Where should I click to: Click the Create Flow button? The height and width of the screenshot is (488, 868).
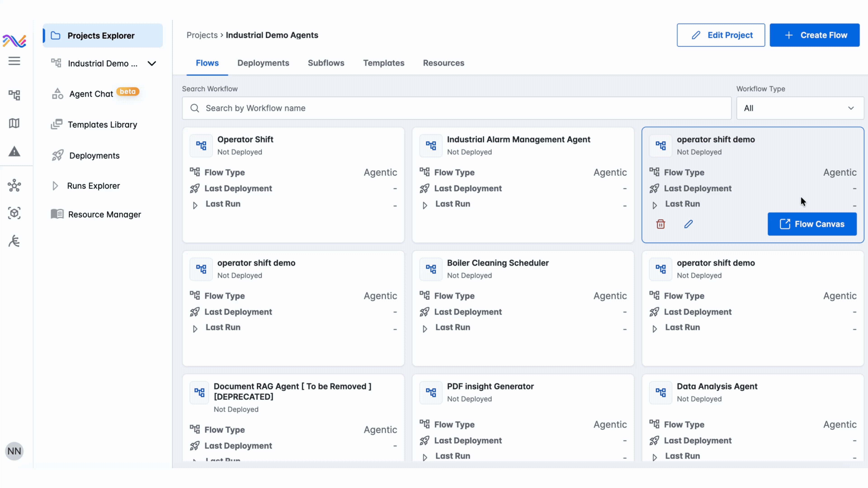814,35
